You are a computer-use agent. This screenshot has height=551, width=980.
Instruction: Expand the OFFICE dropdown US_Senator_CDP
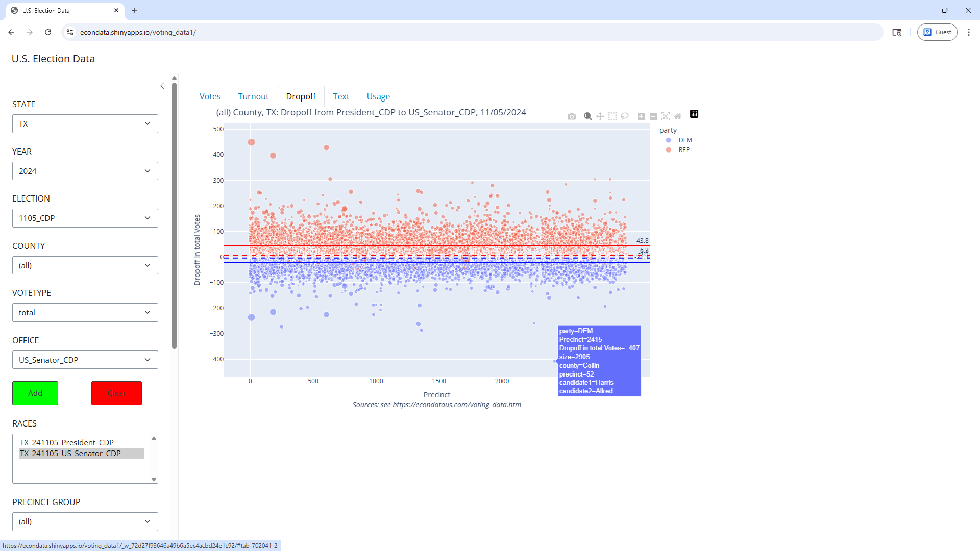coord(85,360)
